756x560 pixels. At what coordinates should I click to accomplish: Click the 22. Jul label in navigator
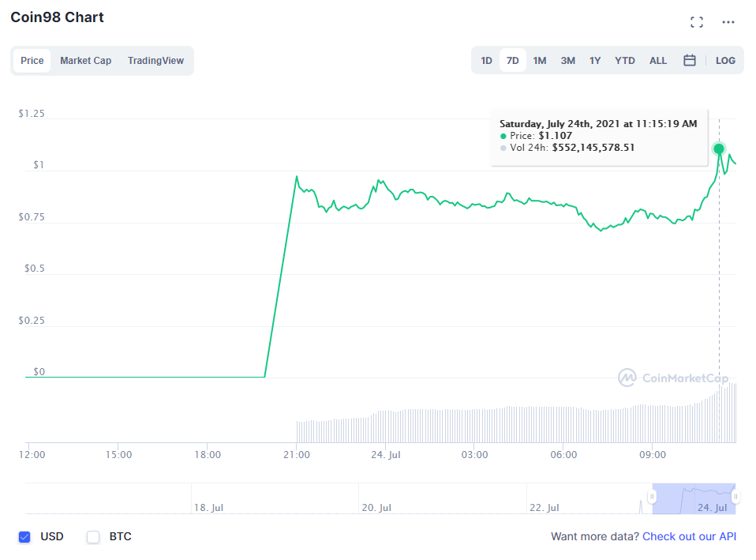(545, 508)
